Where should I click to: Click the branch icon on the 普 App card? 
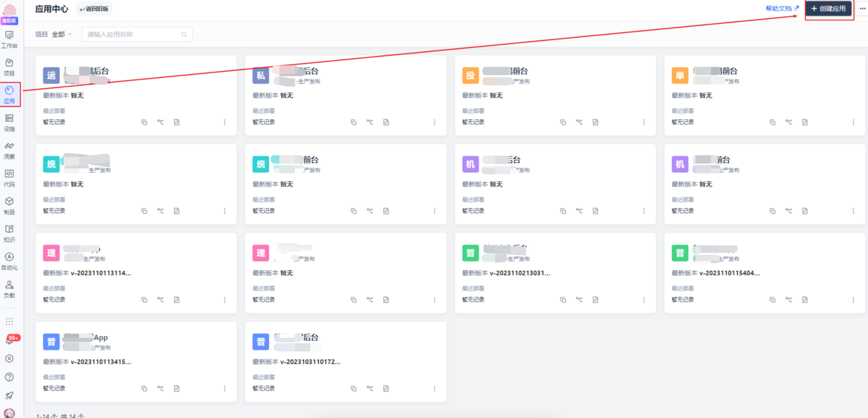[x=160, y=389]
